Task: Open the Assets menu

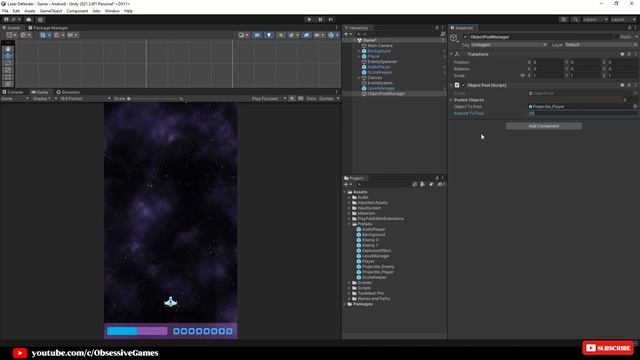Action: (30, 11)
